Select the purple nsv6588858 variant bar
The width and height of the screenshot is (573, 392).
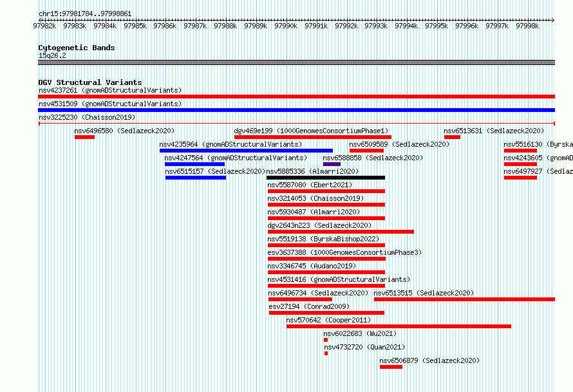tap(332, 164)
